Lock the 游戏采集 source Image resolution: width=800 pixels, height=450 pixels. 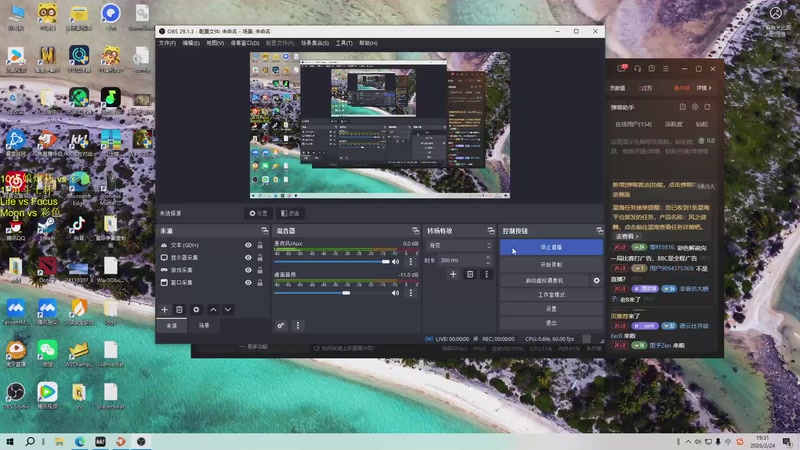(260, 270)
